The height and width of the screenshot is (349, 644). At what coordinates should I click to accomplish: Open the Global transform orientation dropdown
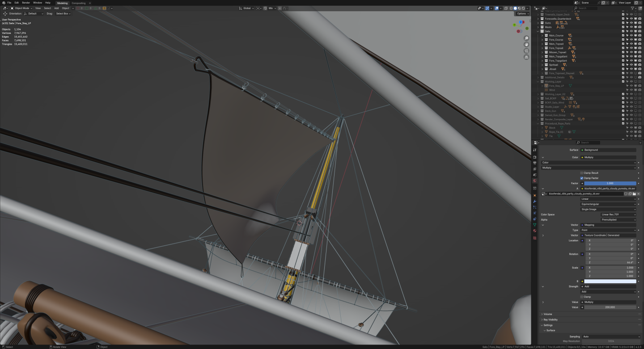(246, 8)
